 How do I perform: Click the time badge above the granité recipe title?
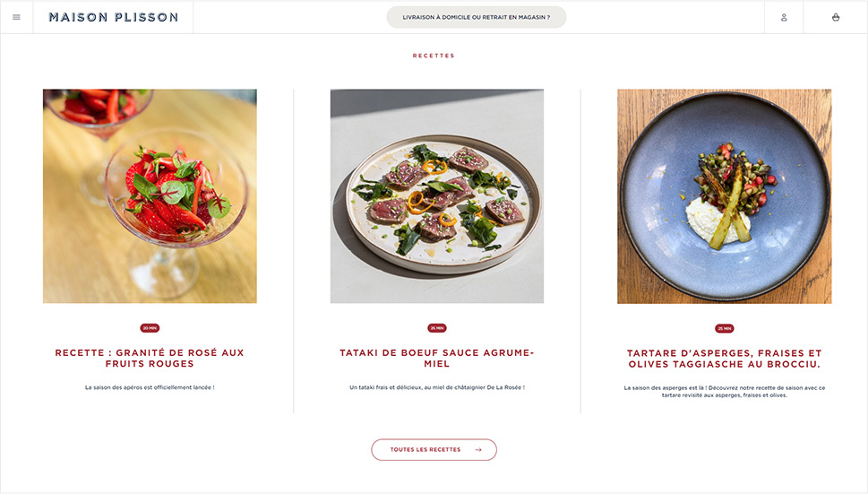point(150,328)
